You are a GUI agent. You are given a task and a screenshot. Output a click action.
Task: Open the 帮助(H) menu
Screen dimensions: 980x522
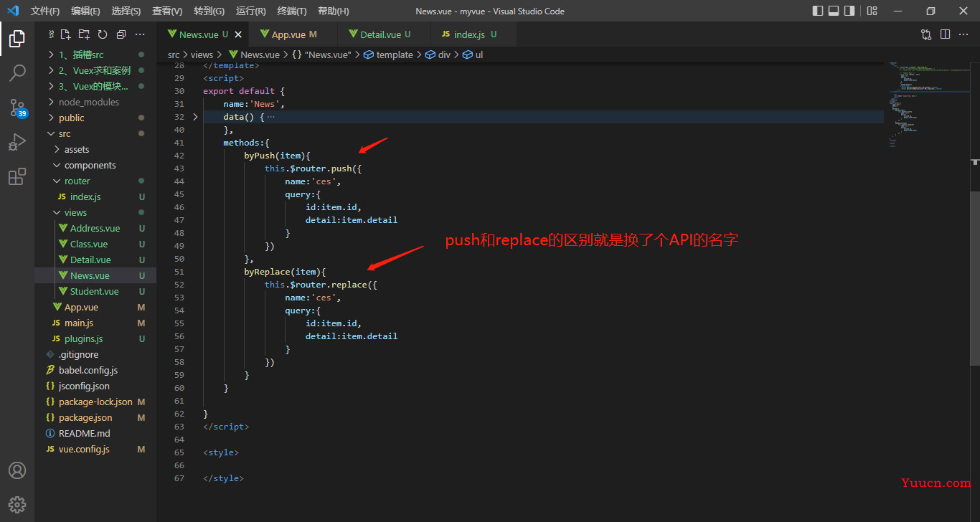coord(333,11)
